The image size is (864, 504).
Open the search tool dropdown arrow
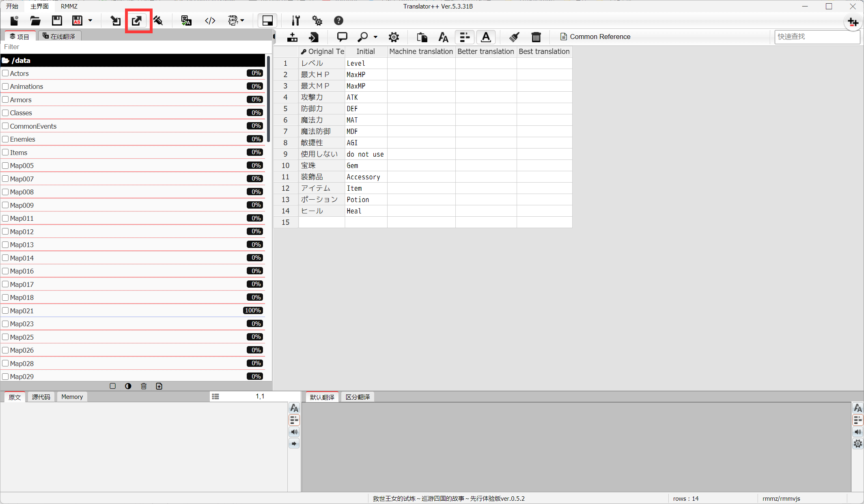pyautogui.click(x=375, y=37)
